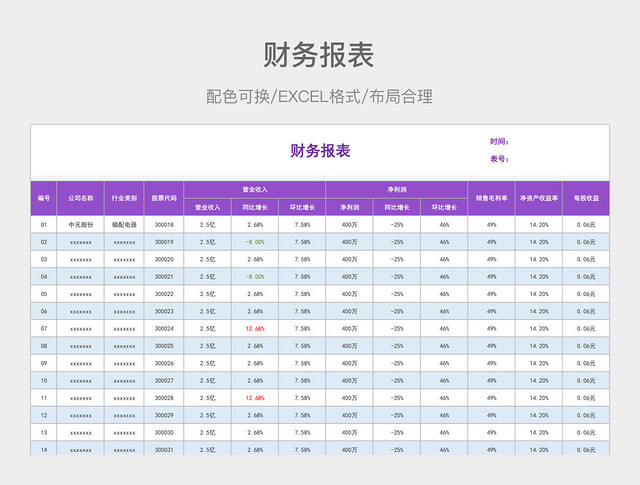Viewport: 640px width, 485px height.
Task: Select stock code cell 300018
Action: click(164, 225)
